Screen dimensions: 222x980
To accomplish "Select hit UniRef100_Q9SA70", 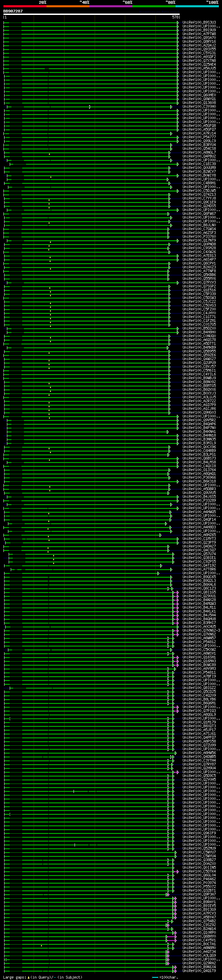I will point(199,38).
